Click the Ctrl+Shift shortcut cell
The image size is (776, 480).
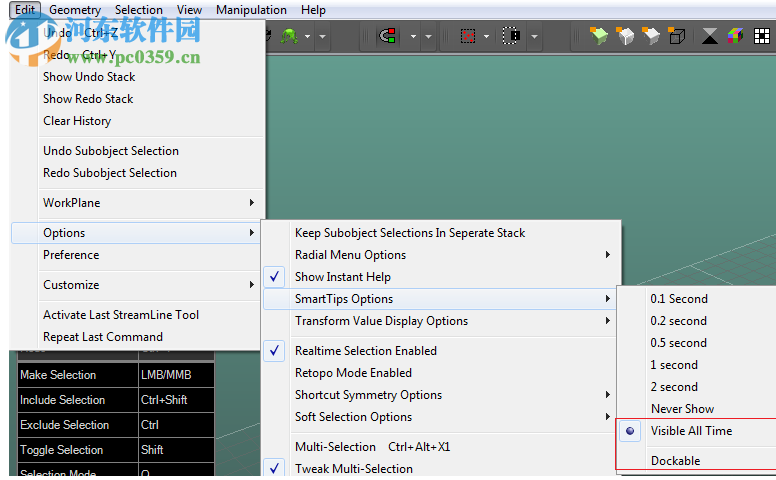tap(176, 400)
